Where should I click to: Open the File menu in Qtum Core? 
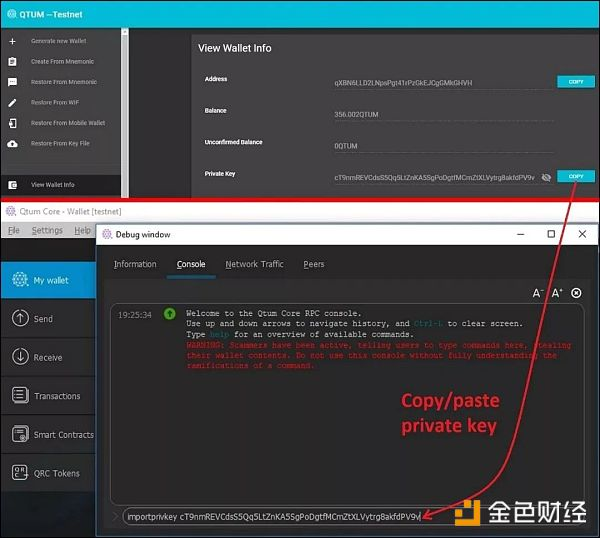click(14, 230)
